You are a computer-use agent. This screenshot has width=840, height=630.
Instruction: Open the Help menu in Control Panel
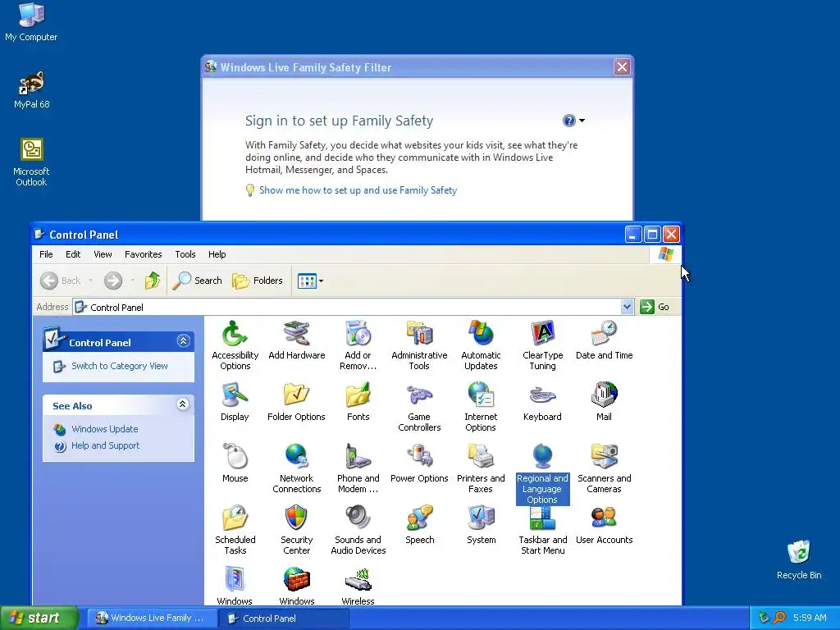click(217, 254)
